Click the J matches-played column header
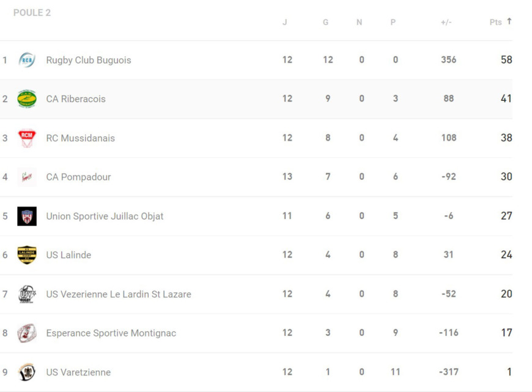 [x=285, y=23]
